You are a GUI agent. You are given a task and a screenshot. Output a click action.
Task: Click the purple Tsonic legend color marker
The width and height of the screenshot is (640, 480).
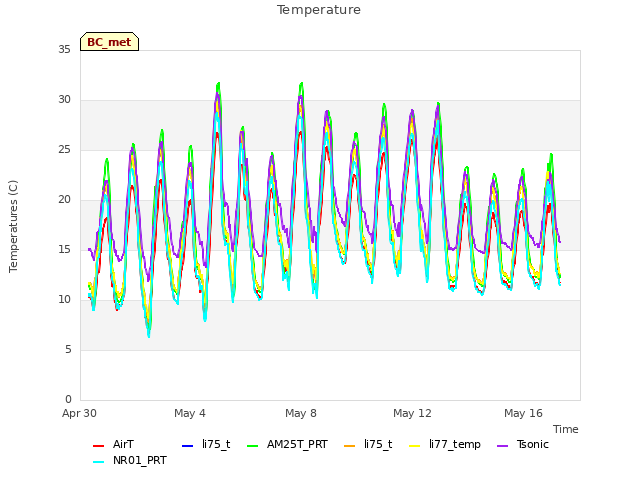(502, 446)
